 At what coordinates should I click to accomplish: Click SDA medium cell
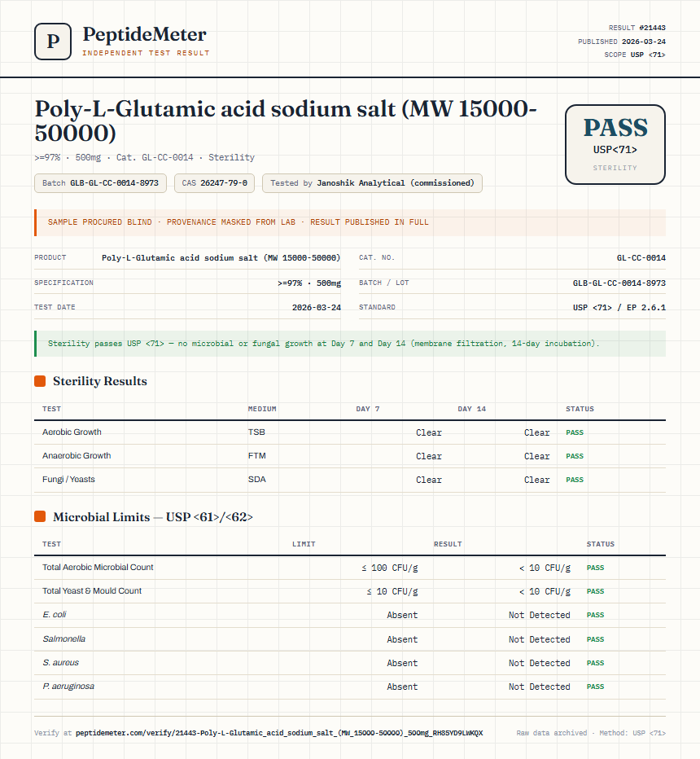(257, 480)
